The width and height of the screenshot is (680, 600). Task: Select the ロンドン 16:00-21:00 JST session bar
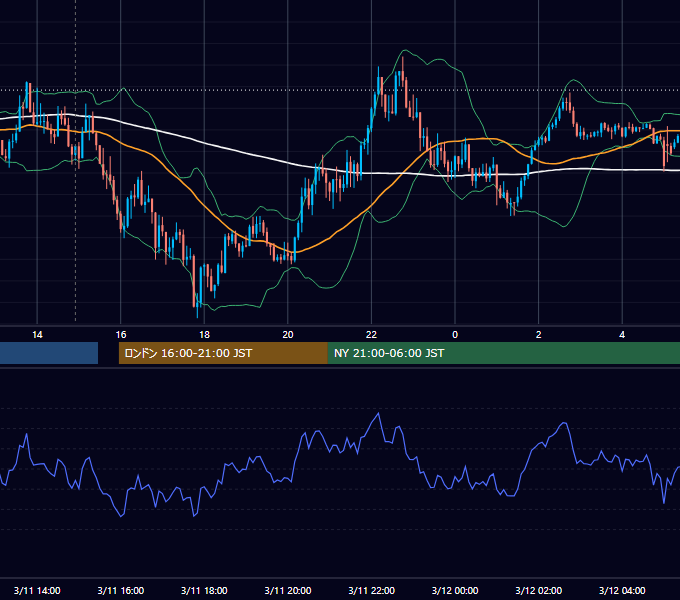pyautogui.click(x=223, y=353)
